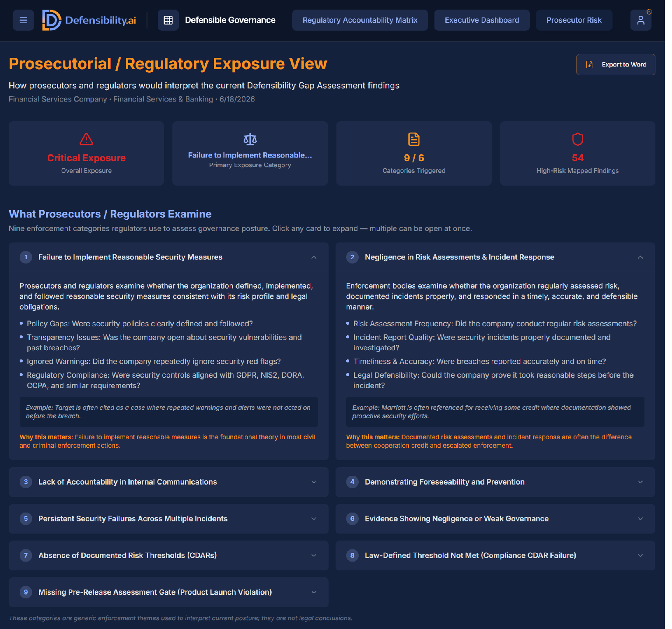Expand Absence of Documented Risk Thresholds (CDARs)

point(169,555)
